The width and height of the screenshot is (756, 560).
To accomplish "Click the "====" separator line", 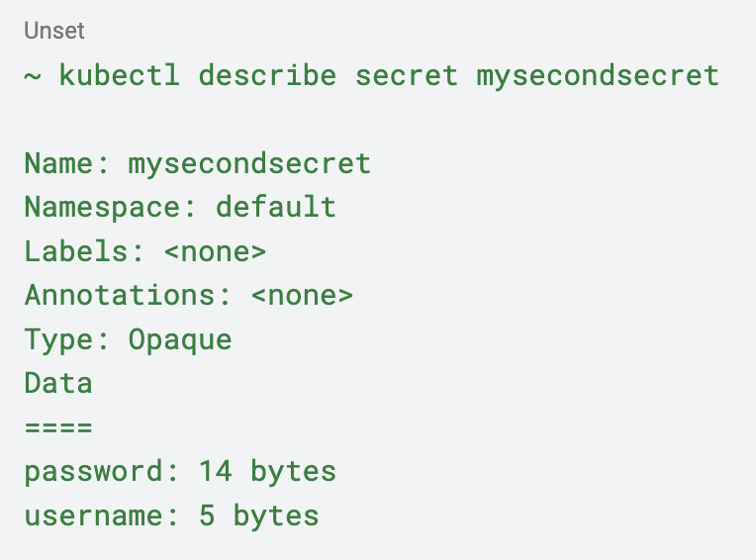I will [x=58, y=427].
